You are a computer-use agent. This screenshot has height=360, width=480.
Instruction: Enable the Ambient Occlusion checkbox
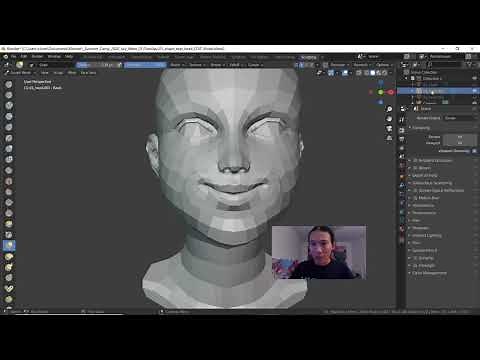(415, 160)
